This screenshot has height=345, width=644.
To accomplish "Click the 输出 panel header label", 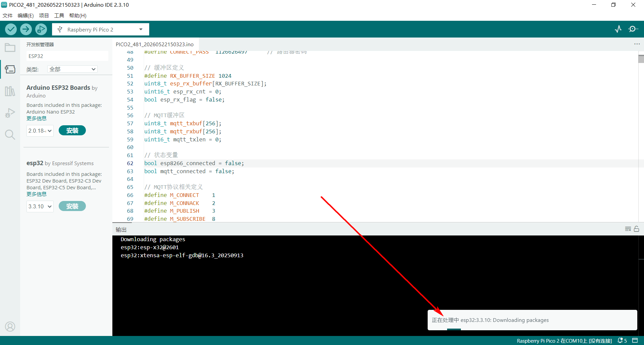I will point(121,229).
